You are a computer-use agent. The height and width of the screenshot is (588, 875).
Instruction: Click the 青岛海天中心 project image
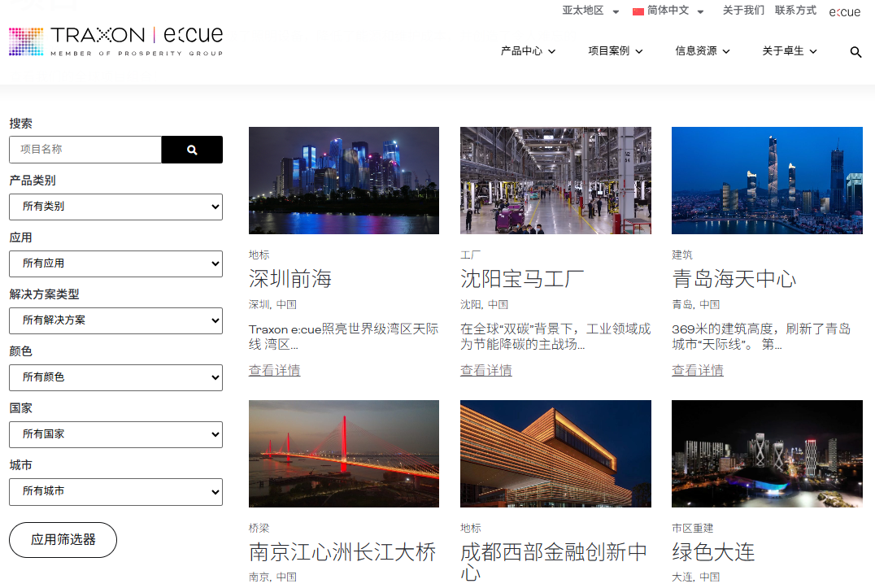(x=766, y=180)
